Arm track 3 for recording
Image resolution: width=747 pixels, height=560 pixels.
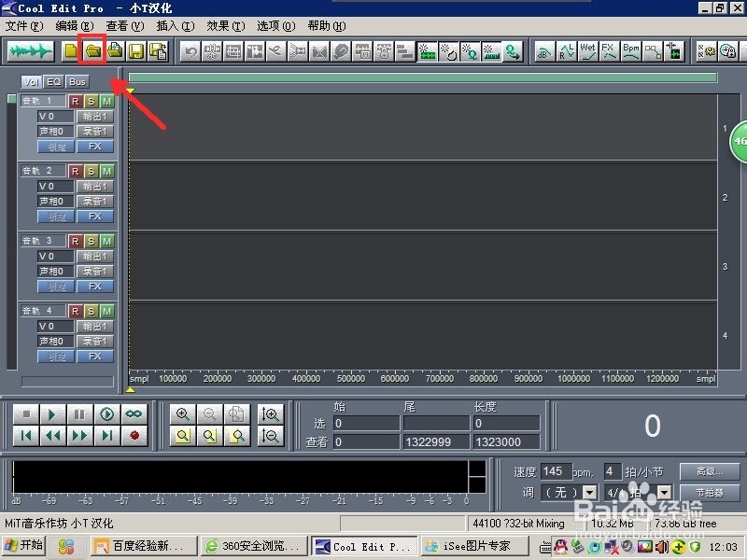[x=75, y=241]
